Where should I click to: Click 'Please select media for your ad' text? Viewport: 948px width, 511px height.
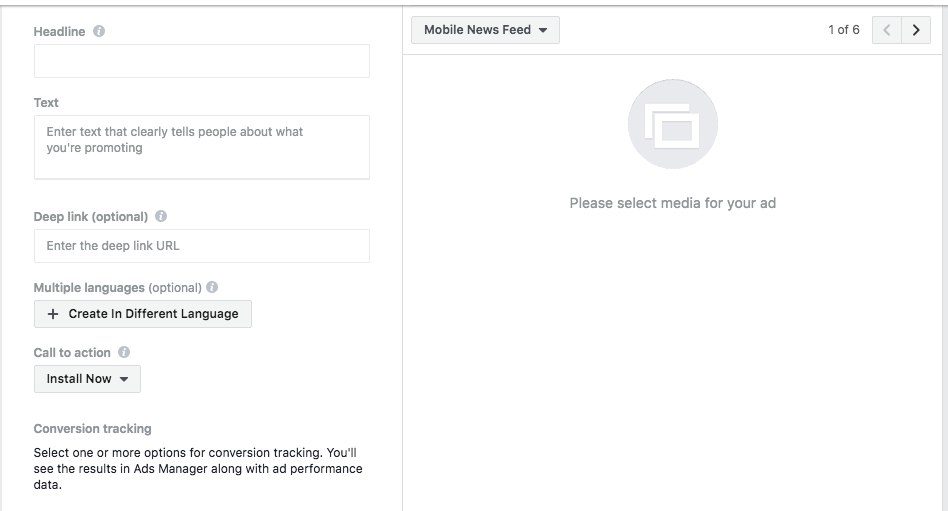(x=673, y=203)
